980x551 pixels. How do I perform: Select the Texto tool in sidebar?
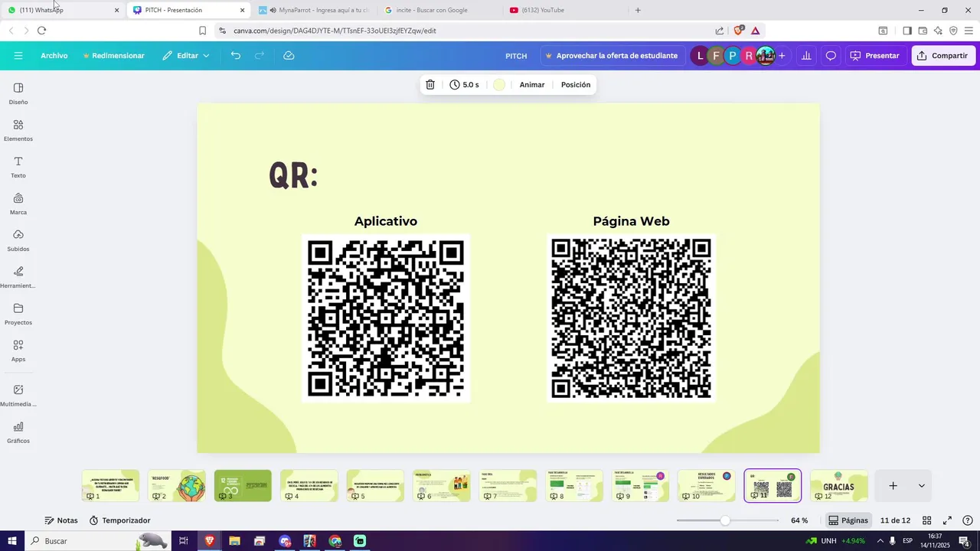18,167
